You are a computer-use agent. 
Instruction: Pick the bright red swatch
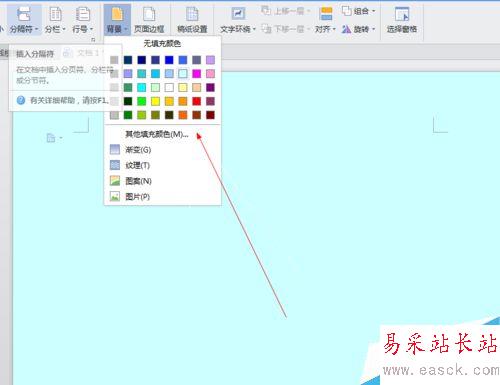pos(196,101)
